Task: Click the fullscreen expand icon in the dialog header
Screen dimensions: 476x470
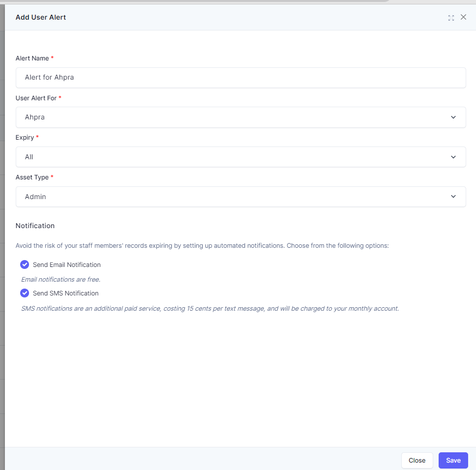Action: click(x=451, y=17)
